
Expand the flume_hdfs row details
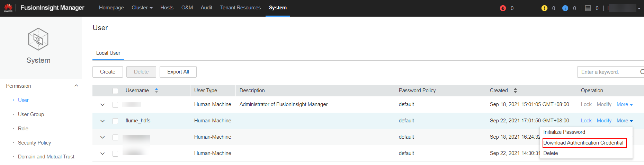pyautogui.click(x=102, y=121)
